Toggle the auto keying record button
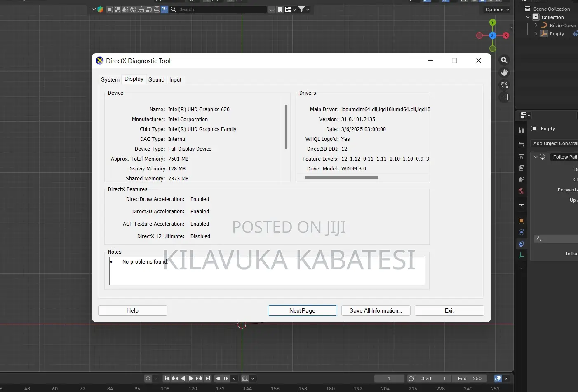Screen dimensions: 578x392 tap(148, 378)
